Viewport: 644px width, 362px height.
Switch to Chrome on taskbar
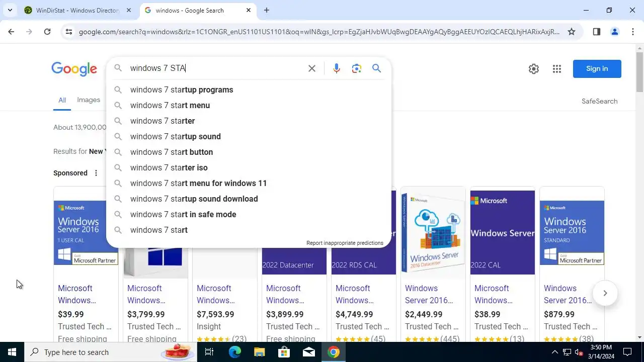point(333,352)
